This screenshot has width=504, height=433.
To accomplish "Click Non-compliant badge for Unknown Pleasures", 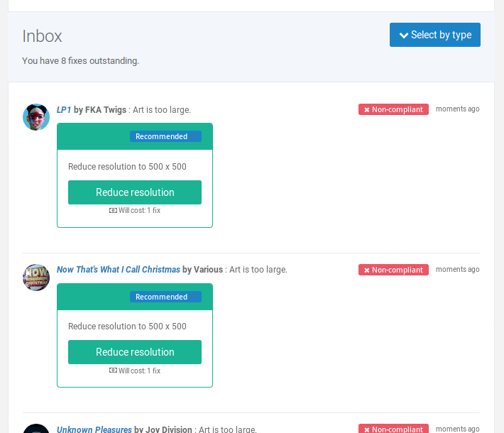I will tap(393, 429).
